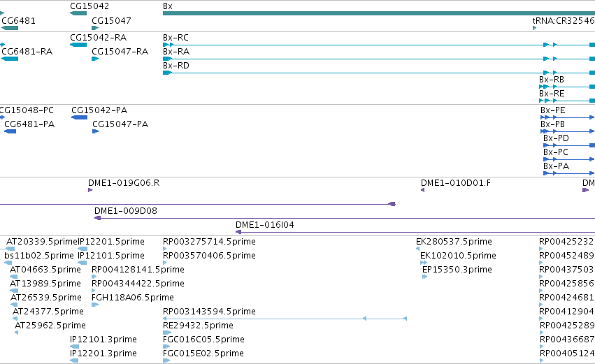This screenshot has width=595, height=364.
Task: Select the Bx-PA protein feature
Action: (x=556, y=166)
